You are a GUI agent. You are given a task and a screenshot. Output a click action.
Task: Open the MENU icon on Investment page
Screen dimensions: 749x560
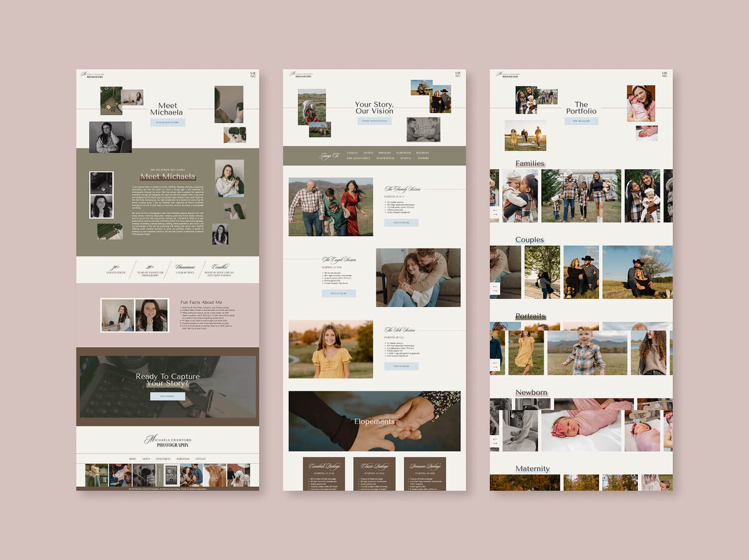(458, 74)
